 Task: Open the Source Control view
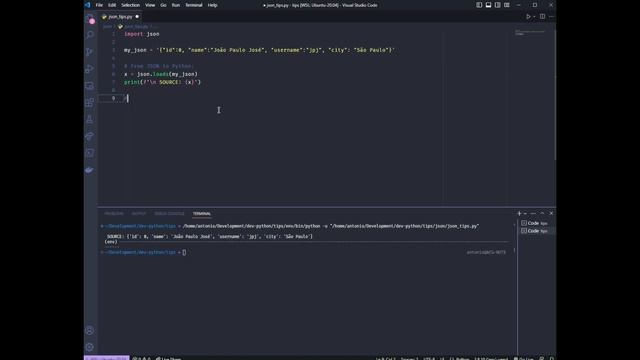[90, 52]
